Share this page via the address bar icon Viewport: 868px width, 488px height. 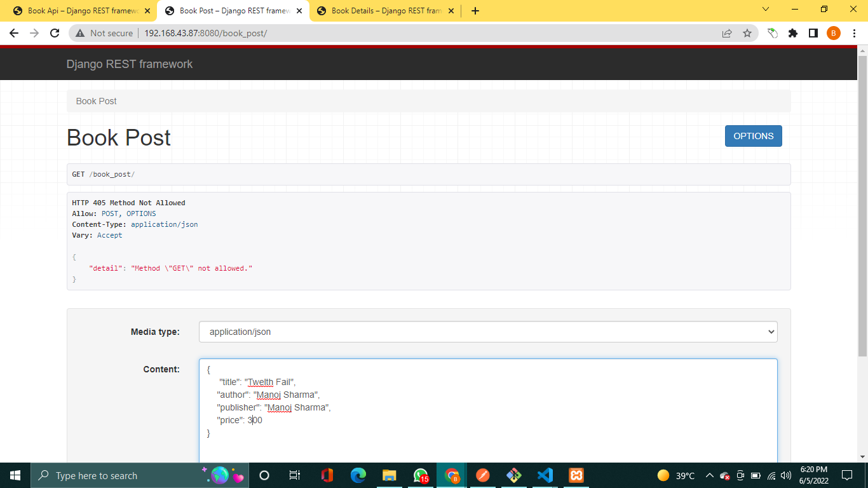coord(727,33)
